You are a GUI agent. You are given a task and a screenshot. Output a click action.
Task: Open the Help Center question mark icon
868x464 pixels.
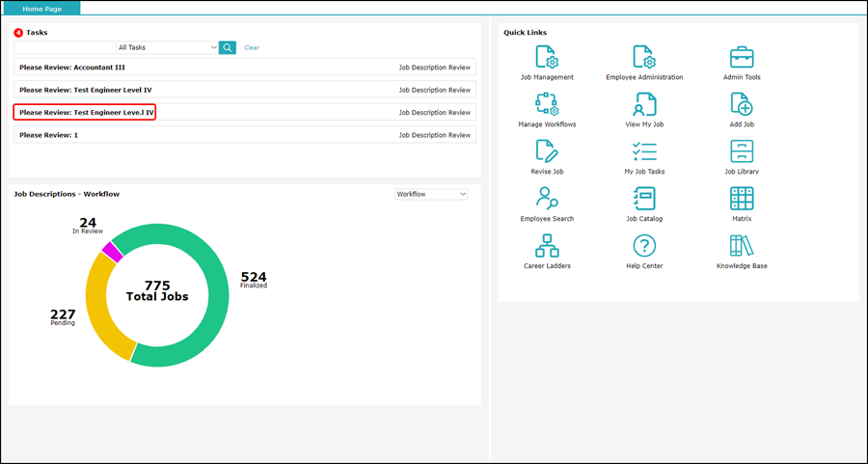[x=643, y=246]
